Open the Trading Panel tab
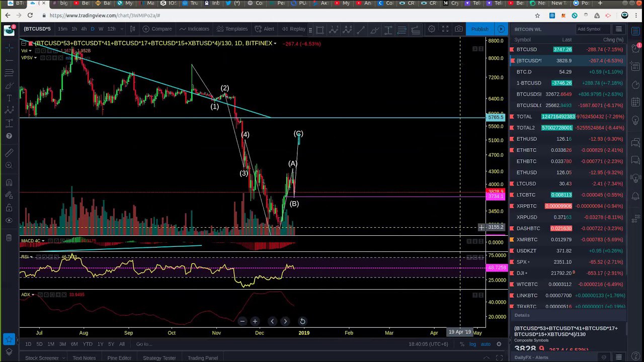Image resolution: width=644 pixels, height=362 pixels. [x=203, y=358]
